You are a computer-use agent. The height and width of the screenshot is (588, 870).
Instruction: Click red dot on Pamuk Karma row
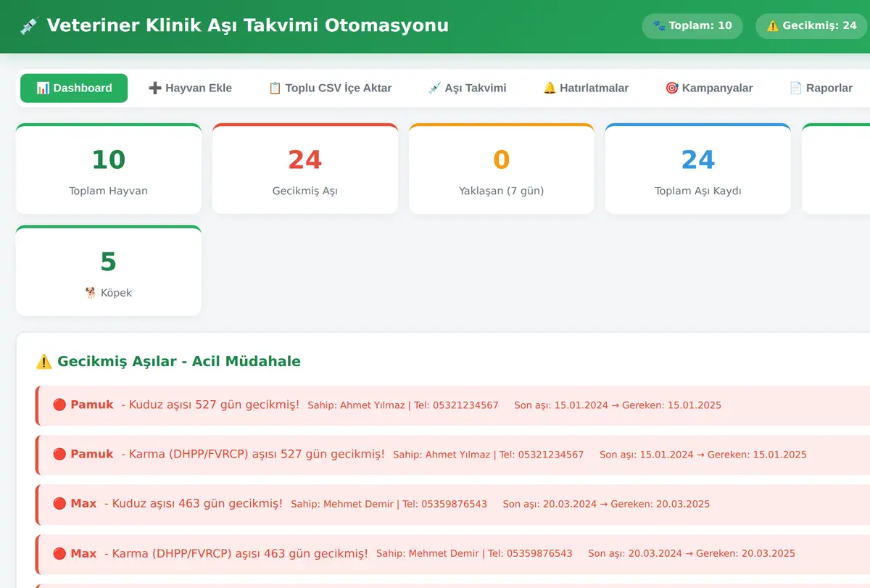[x=59, y=454]
